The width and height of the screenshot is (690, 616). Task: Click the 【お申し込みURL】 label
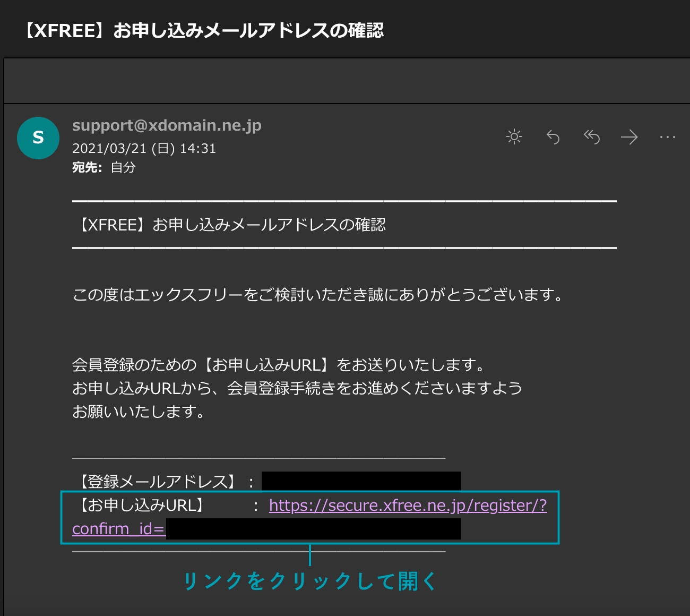click(142, 505)
